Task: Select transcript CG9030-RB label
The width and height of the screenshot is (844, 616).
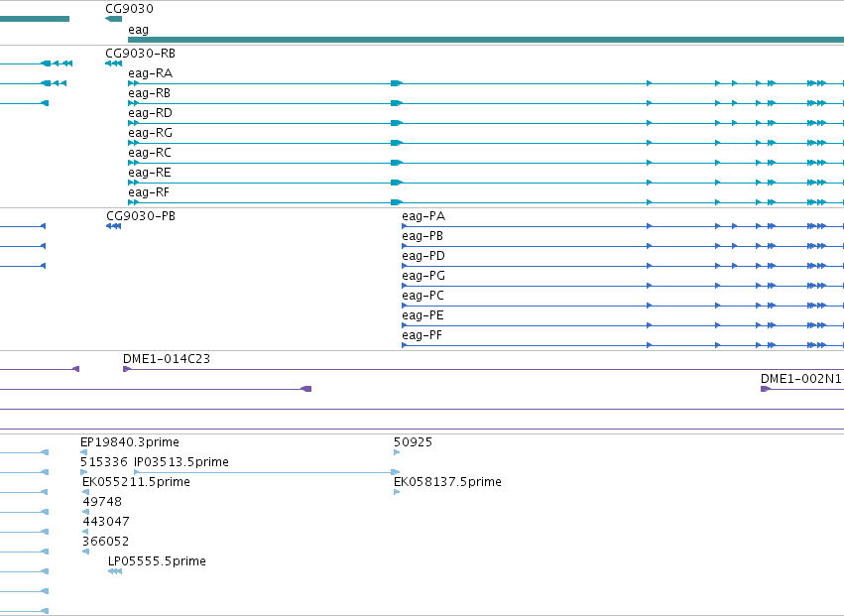Action: coord(141,54)
